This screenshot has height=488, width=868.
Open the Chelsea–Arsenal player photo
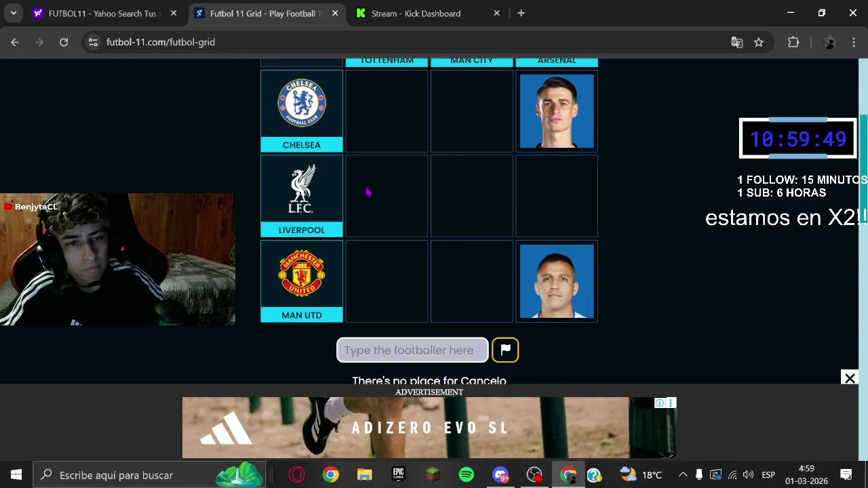557,111
